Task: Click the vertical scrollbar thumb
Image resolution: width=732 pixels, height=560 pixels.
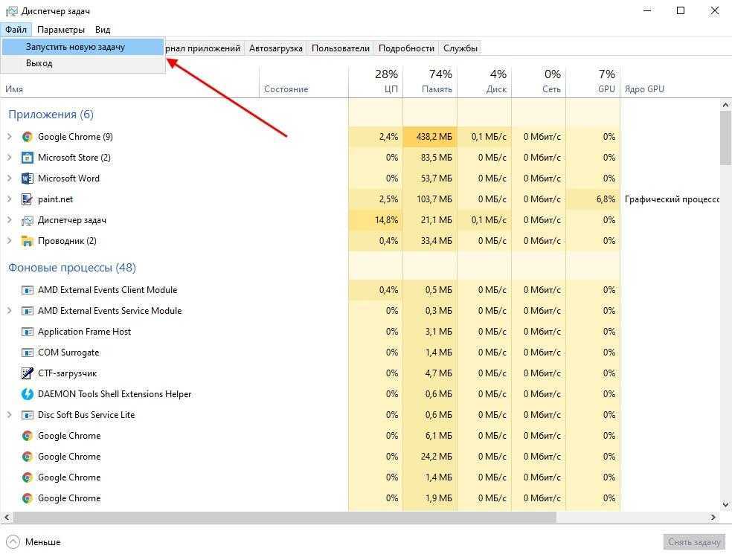Action: point(725,138)
